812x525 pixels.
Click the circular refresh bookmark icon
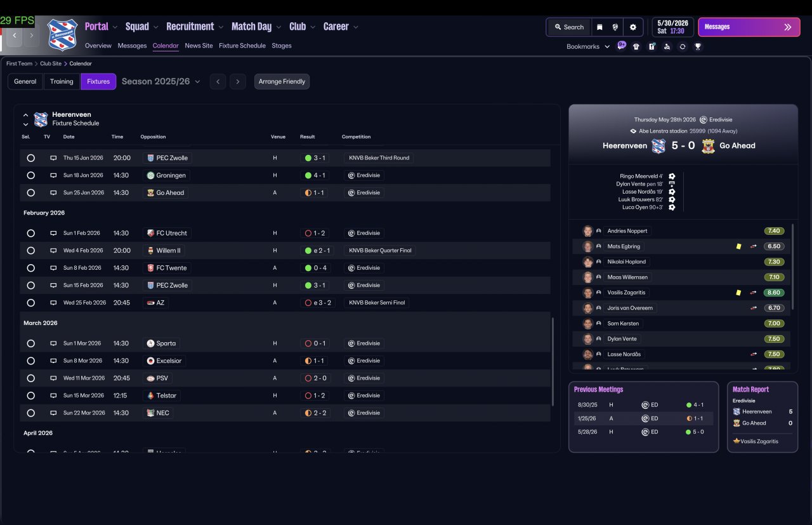click(x=683, y=46)
